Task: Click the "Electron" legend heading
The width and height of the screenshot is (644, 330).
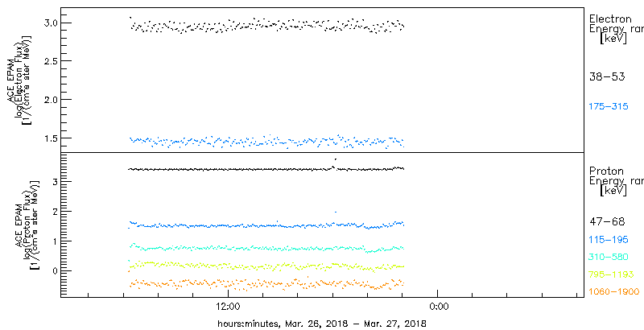Action: (x=610, y=19)
